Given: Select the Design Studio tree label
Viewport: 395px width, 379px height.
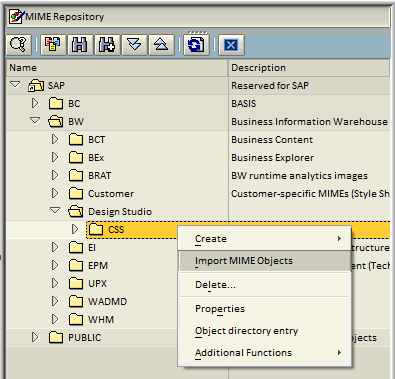Looking at the screenshot, I should click(120, 212).
